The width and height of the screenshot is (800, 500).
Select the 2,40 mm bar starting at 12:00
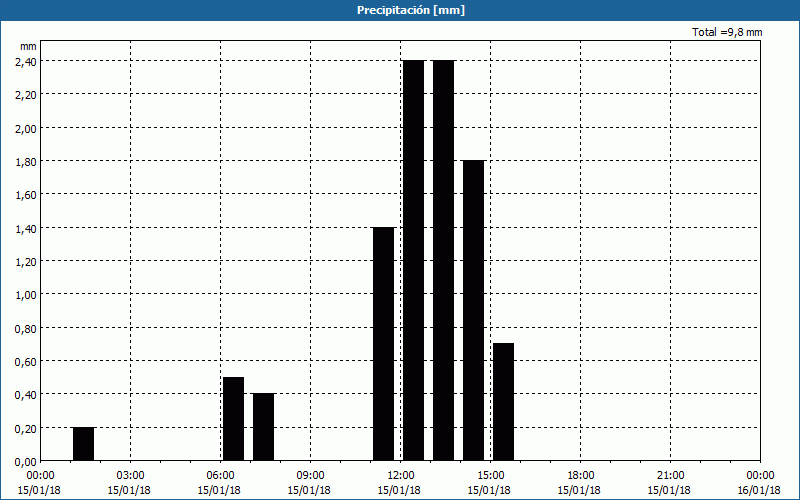pos(413,260)
